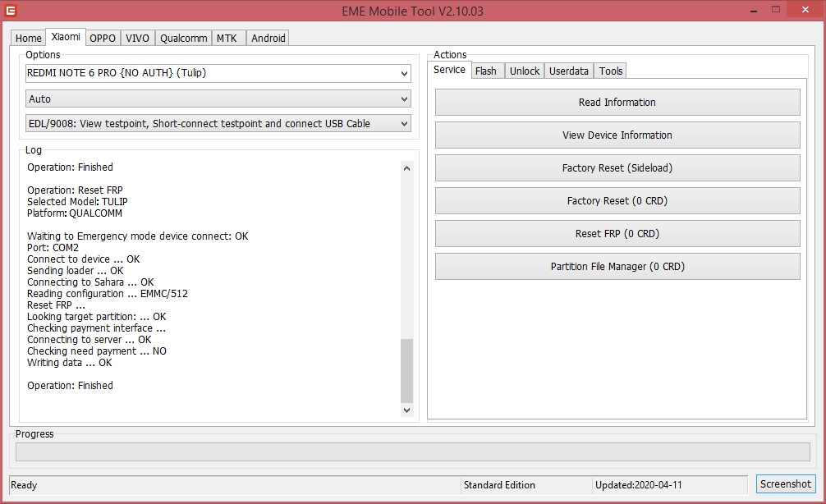Click 'Standard Edition' in status bar
The height and width of the screenshot is (504, 826).
click(x=499, y=485)
